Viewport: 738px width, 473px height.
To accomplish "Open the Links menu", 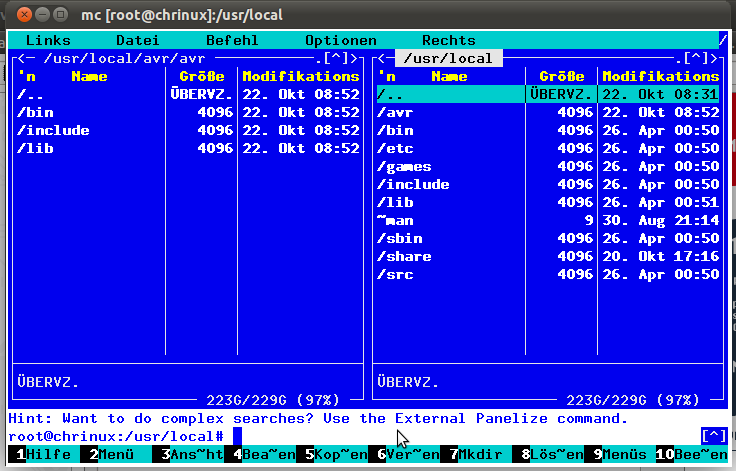I will click(x=48, y=40).
